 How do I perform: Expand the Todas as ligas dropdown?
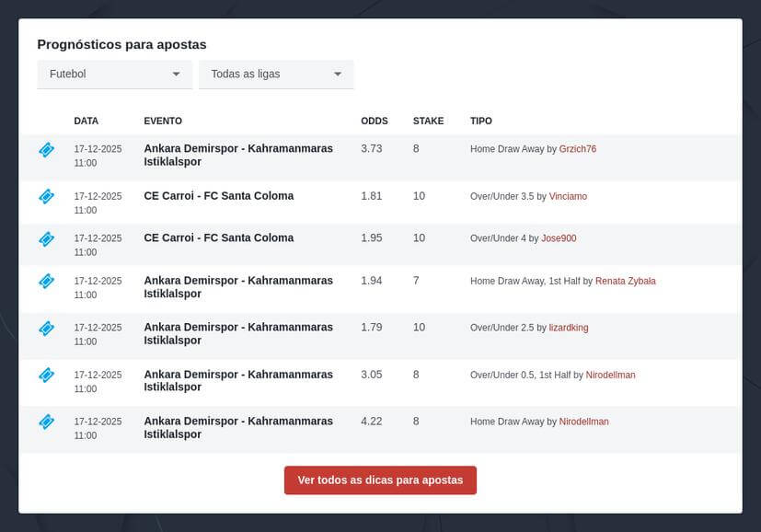(276, 74)
